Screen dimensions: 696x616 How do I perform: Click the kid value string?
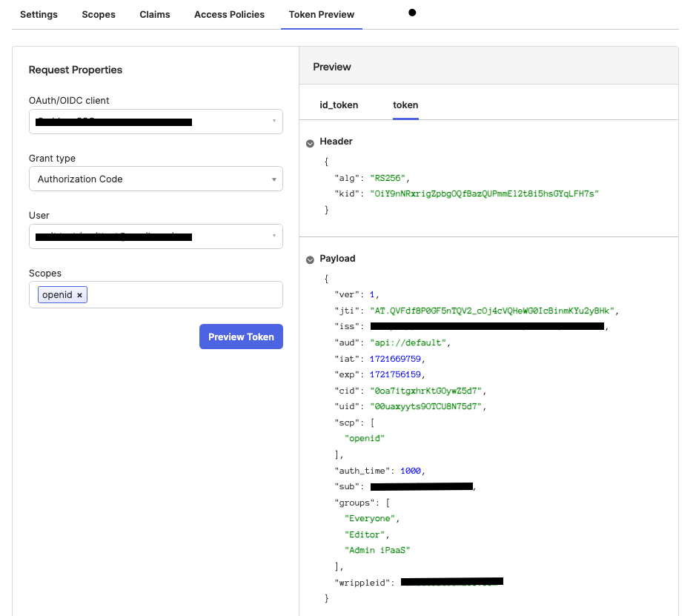click(484, 193)
